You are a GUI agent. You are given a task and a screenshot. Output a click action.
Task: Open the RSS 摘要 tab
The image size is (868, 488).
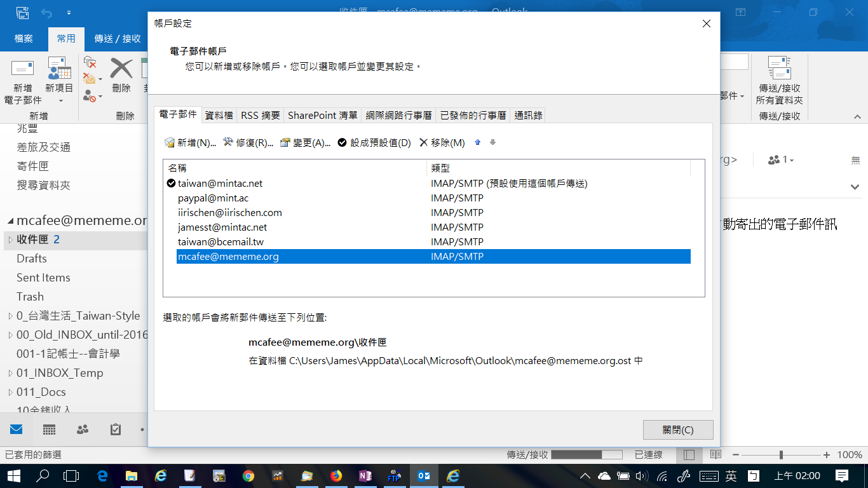(261, 115)
